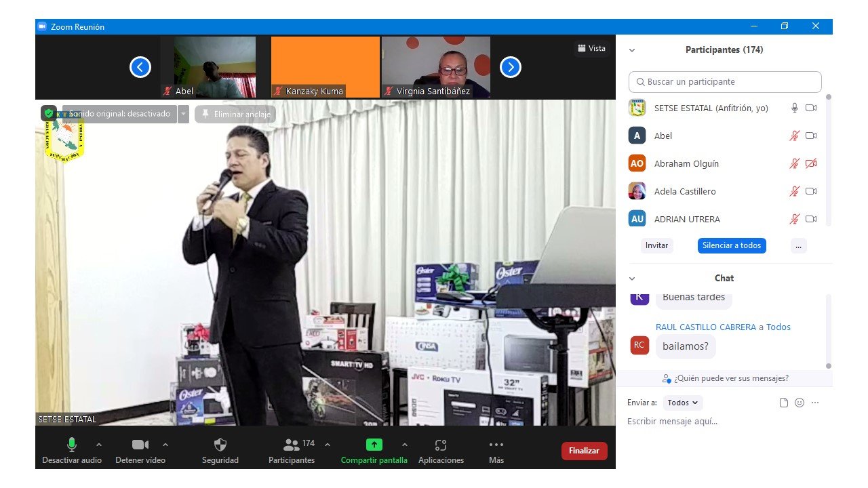Click the Escribir mensaje aquí input field

[x=724, y=422]
